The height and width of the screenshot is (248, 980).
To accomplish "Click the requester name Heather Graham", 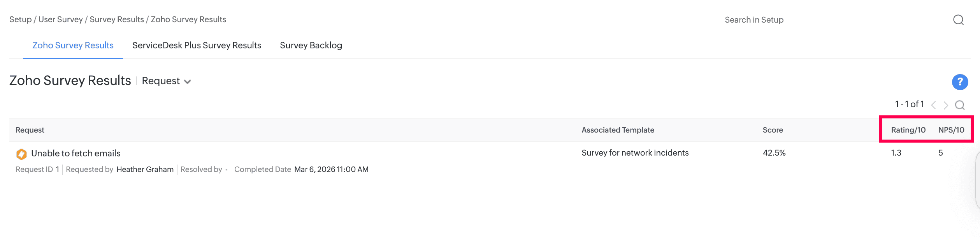I will pos(145,170).
